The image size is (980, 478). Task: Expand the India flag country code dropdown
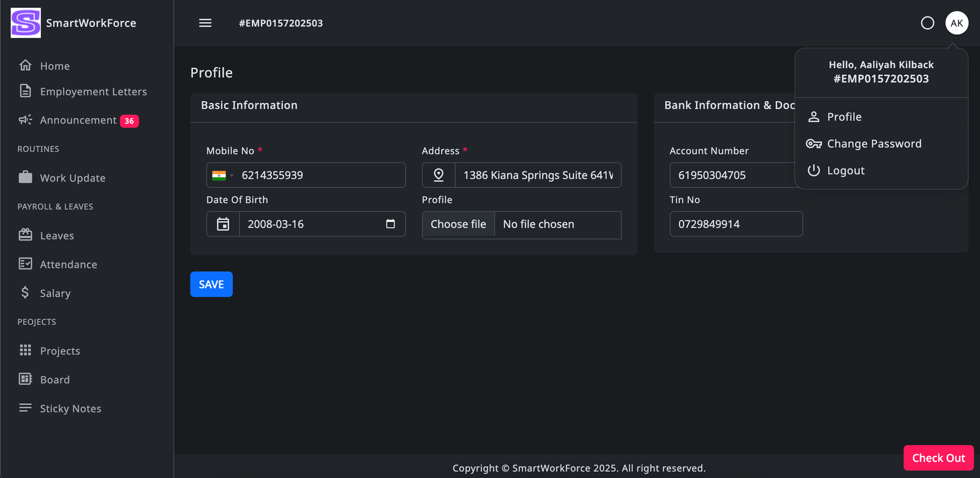[x=223, y=175]
